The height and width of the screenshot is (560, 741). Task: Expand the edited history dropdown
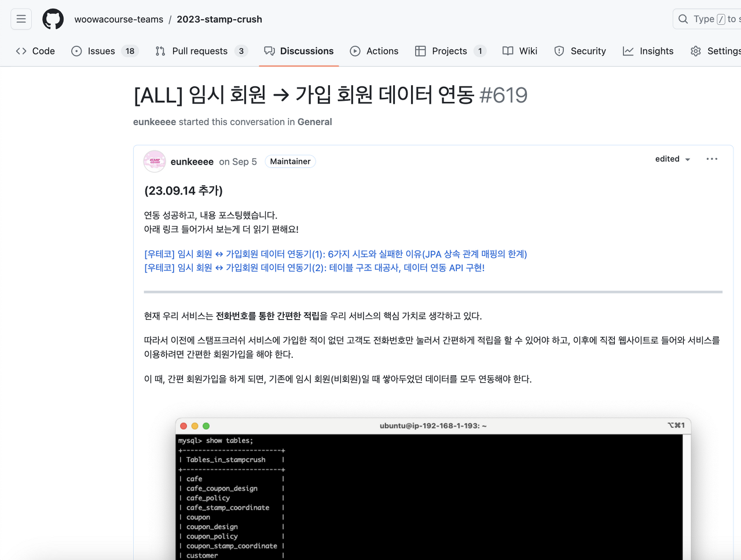(673, 159)
